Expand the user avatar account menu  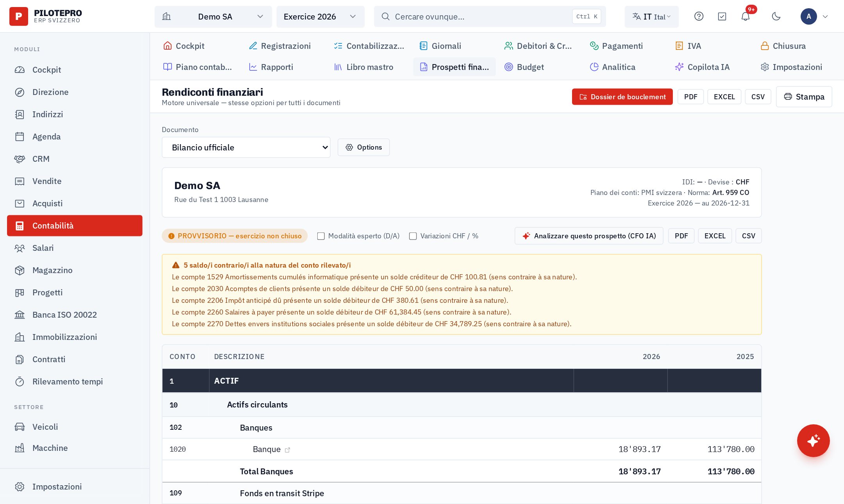814,16
